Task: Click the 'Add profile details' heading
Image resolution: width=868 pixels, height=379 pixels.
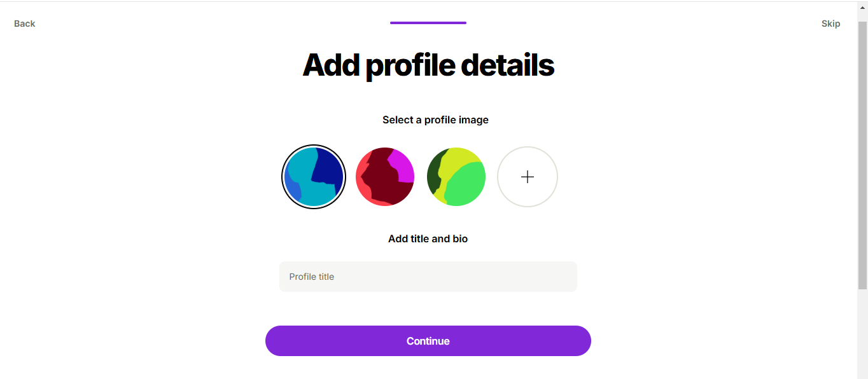Action: [428, 65]
